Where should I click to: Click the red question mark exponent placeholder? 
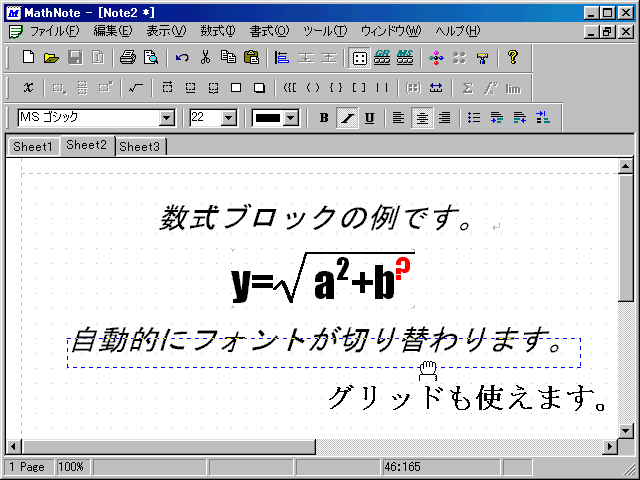(x=403, y=269)
